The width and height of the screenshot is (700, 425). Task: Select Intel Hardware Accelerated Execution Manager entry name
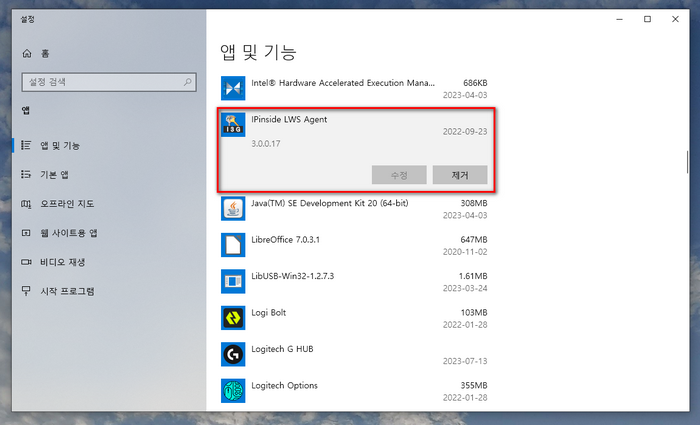point(343,83)
